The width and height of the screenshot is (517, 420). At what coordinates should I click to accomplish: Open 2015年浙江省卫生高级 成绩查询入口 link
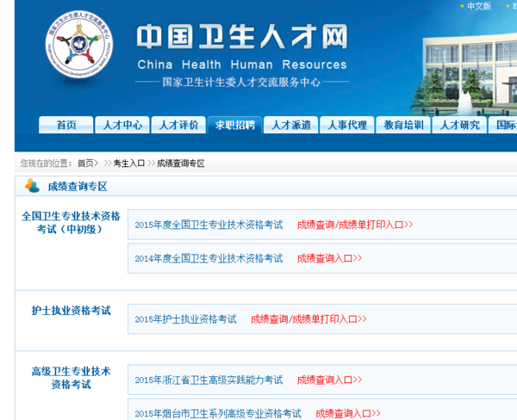click(x=329, y=380)
